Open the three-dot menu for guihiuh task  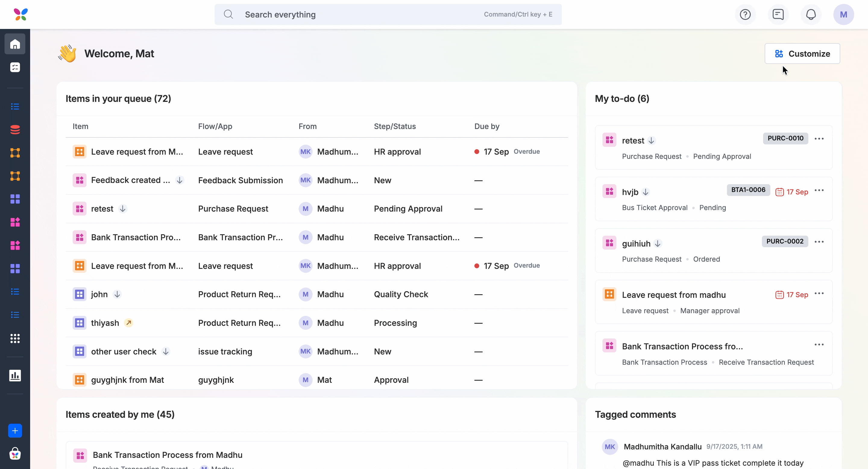click(819, 241)
